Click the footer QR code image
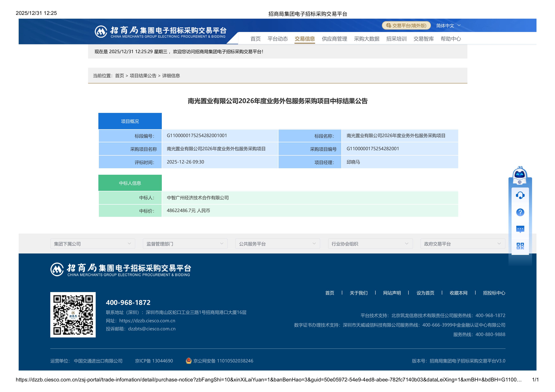The width and height of the screenshot is (555, 392). [73, 315]
